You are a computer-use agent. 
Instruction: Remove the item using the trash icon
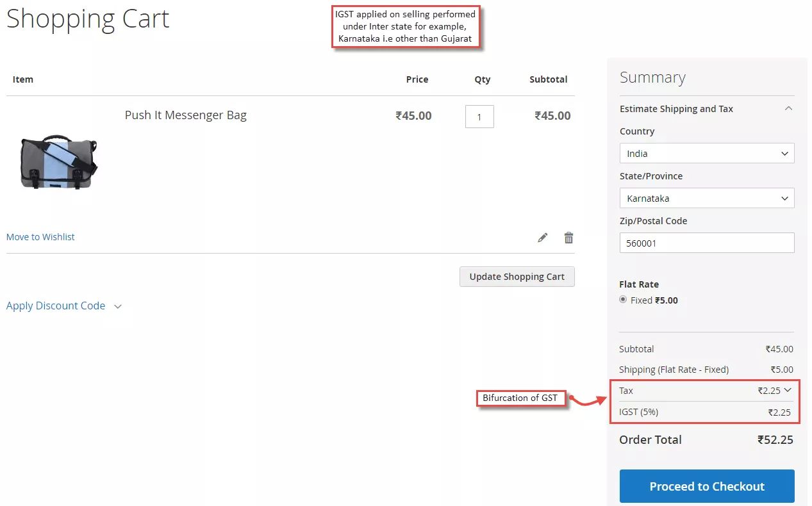568,238
